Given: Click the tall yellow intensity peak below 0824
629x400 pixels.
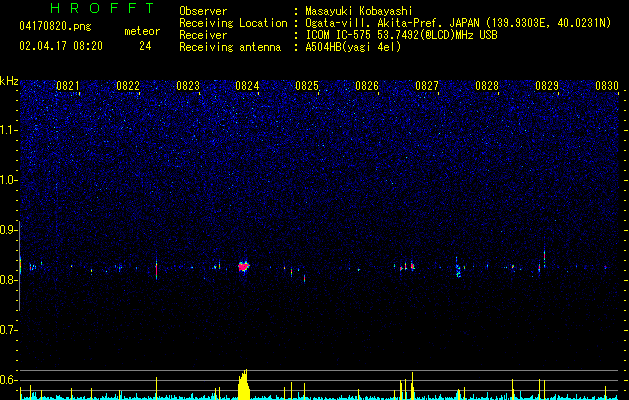Looking at the screenshot, I should pos(244,384).
